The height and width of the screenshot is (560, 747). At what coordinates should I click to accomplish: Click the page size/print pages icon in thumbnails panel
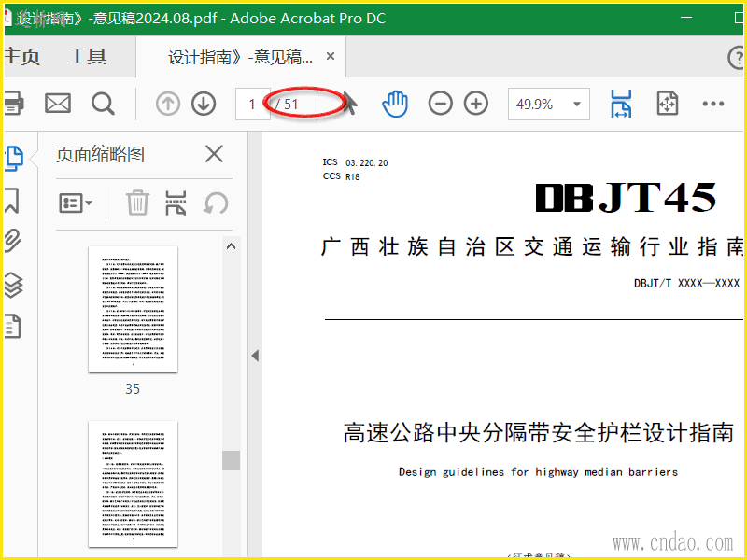click(x=176, y=203)
